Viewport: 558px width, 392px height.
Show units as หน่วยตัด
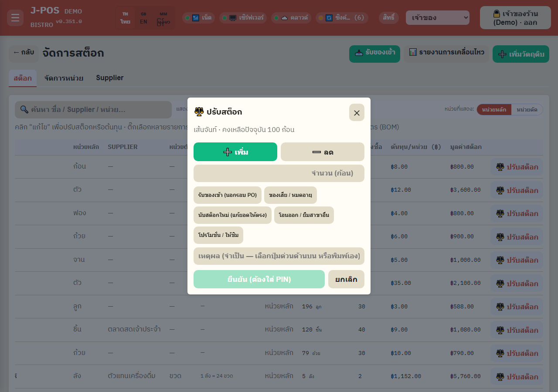point(527,110)
